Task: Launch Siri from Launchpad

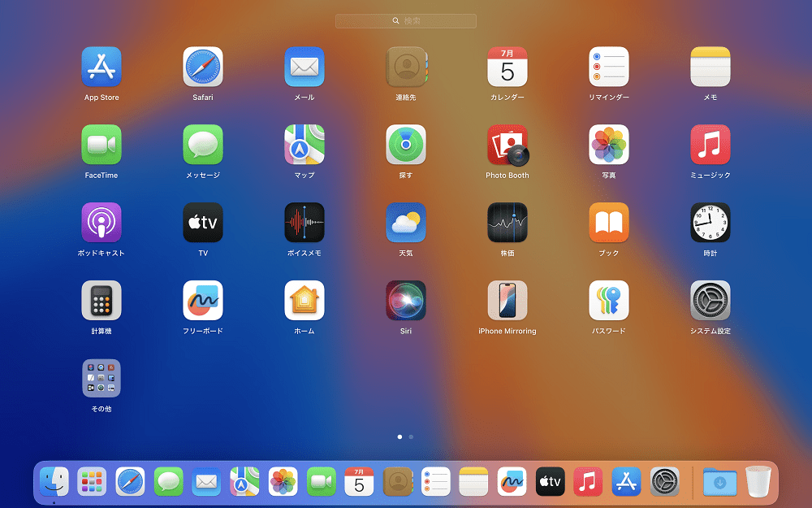Action: click(406, 301)
